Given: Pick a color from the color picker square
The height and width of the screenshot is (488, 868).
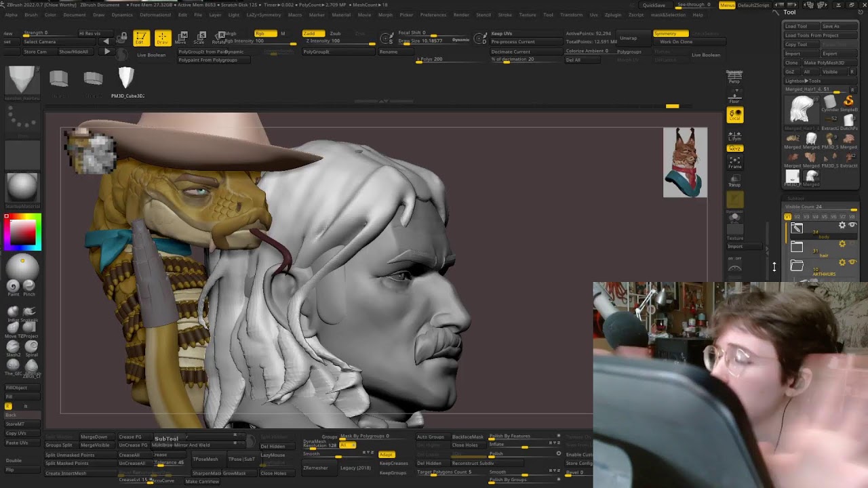Looking at the screenshot, I should coord(22,232).
